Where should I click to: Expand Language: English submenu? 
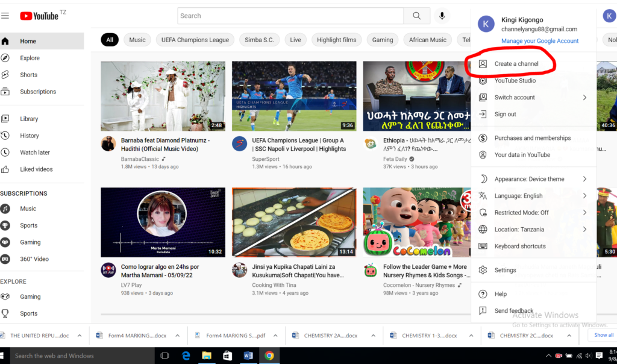pyautogui.click(x=584, y=196)
